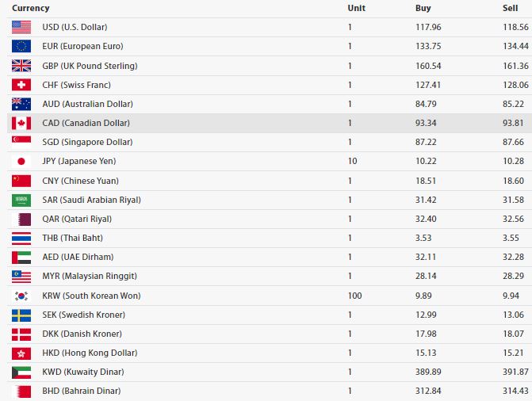Click the European Union flag icon
This screenshot has width=532, height=401.
click(21, 46)
